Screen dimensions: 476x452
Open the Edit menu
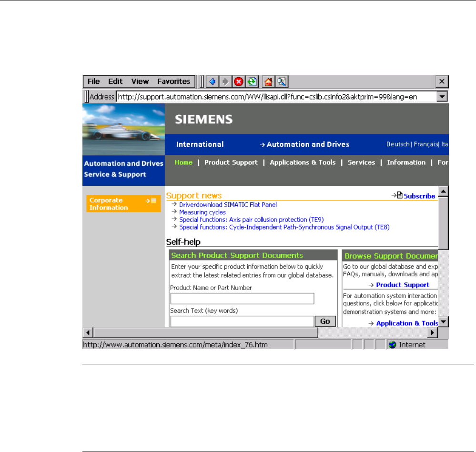click(115, 81)
